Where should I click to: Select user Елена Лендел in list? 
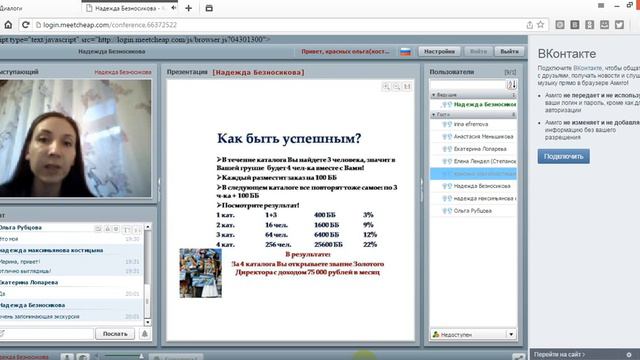point(473,161)
